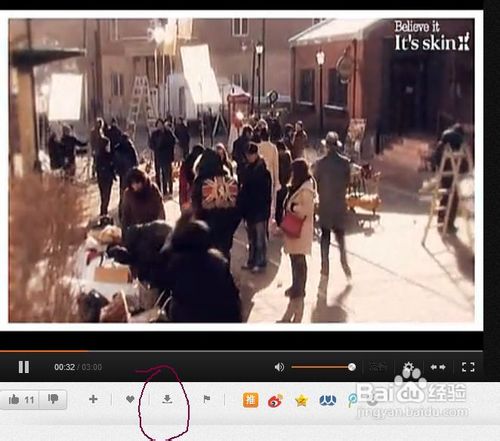Report the video with the flag icon
The height and width of the screenshot is (441, 500).
click(207, 399)
